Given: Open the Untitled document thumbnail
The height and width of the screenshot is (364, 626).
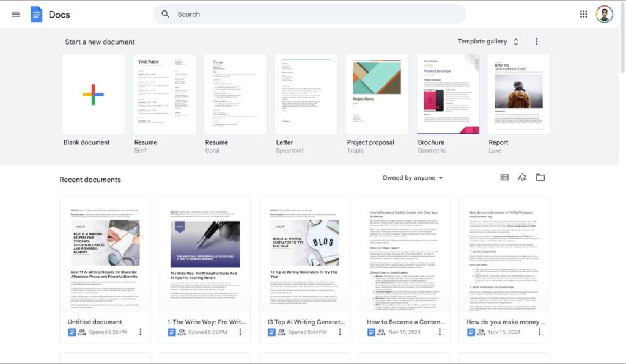Looking at the screenshot, I should [x=105, y=253].
